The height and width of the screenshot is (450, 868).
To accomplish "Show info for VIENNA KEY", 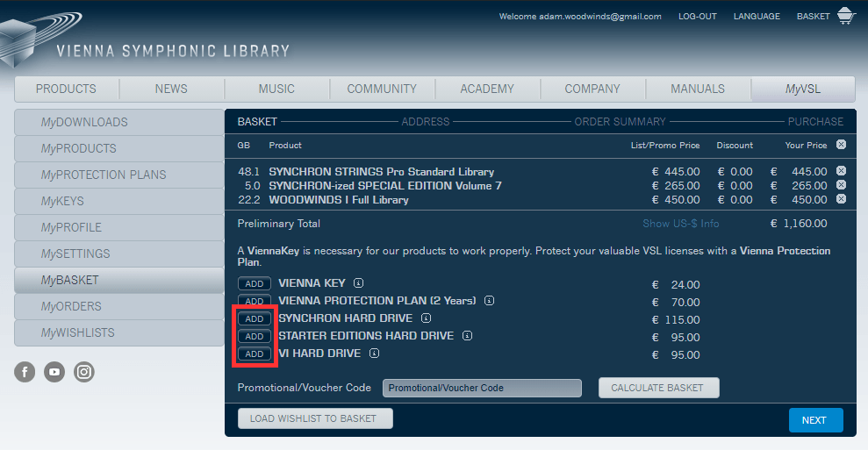I will pos(359,282).
